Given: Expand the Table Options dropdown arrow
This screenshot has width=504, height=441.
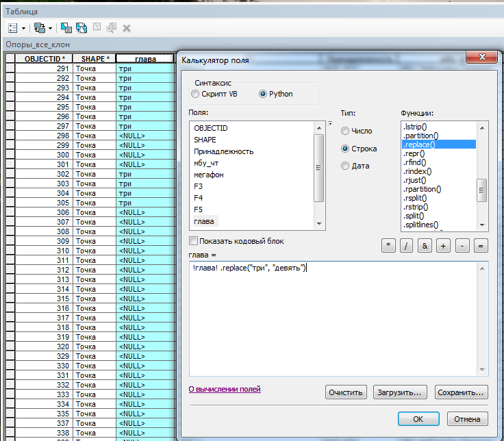Looking at the screenshot, I should [x=24, y=29].
